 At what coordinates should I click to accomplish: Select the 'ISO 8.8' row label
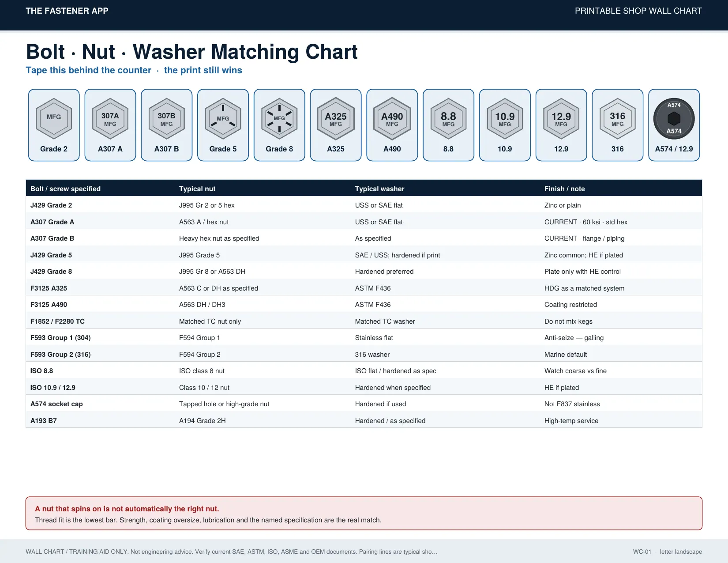pos(41,371)
